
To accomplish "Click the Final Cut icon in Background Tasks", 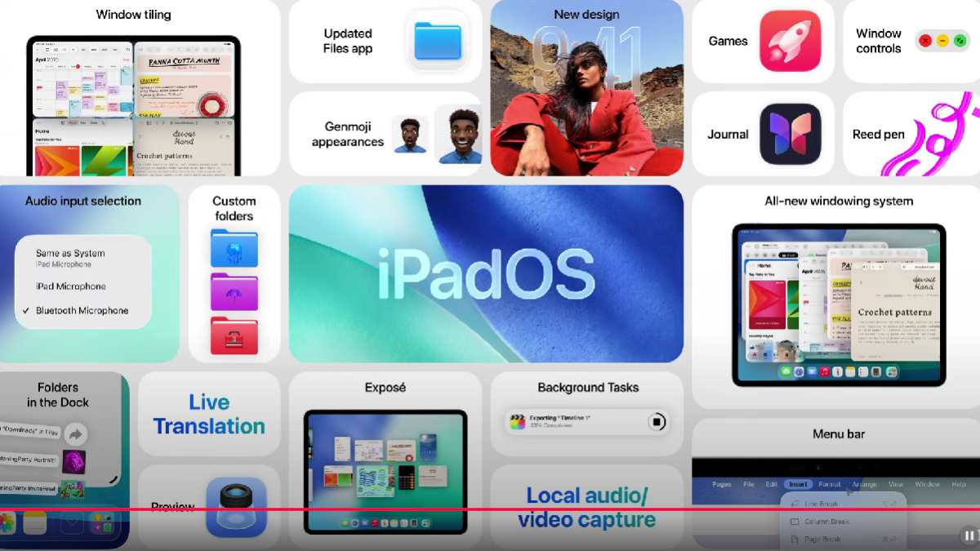I will (518, 422).
